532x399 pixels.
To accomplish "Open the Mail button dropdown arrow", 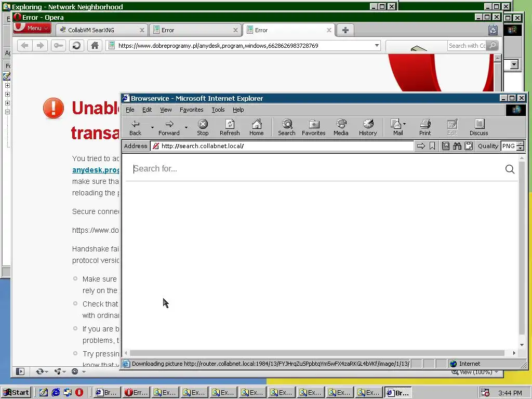I will click(x=404, y=124).
